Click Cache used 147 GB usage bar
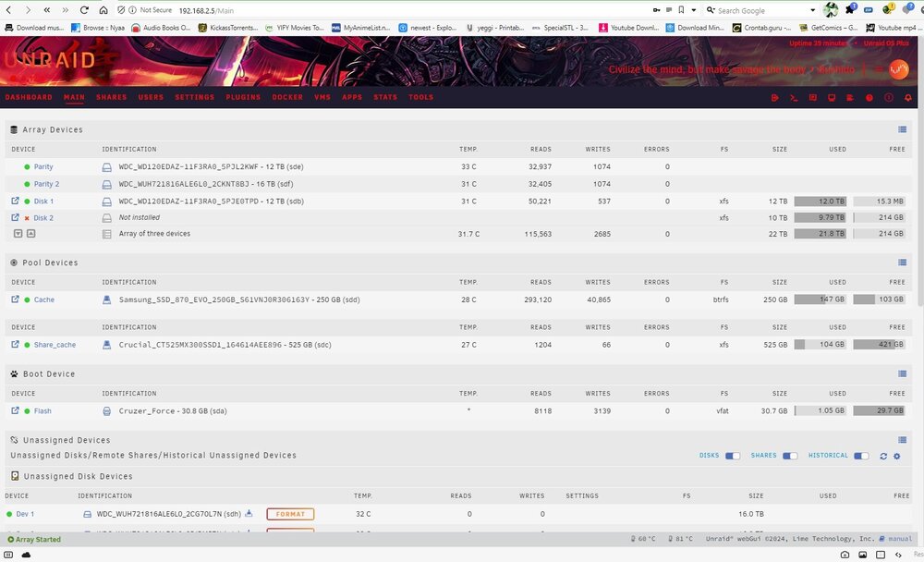The width and height of the screenshot is (924, 562). click(821, 299)
